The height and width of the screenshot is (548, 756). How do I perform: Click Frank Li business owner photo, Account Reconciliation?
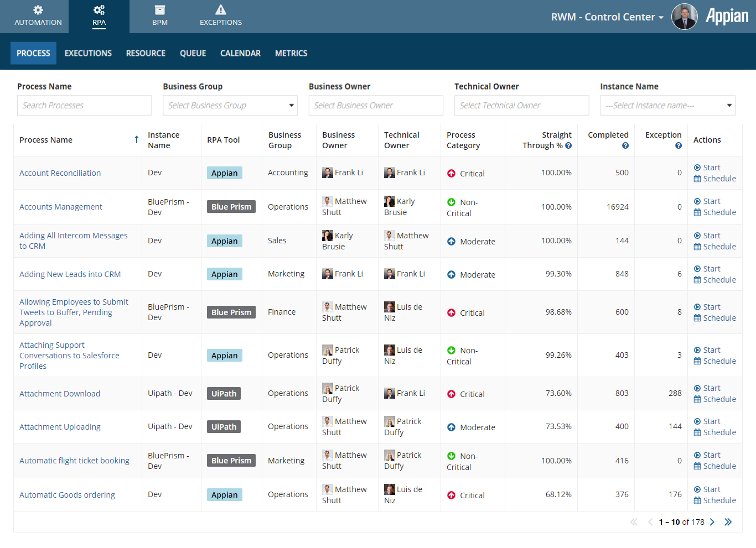328,173
